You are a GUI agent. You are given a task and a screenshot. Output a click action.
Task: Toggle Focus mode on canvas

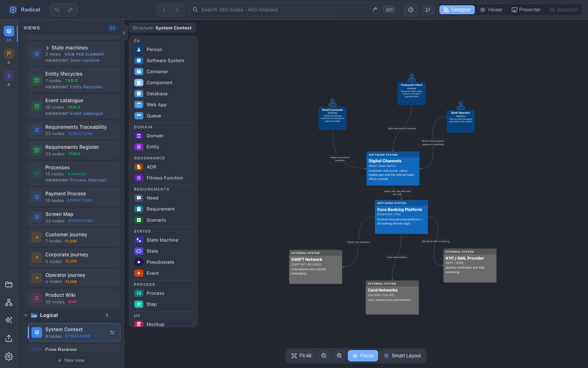363,356
